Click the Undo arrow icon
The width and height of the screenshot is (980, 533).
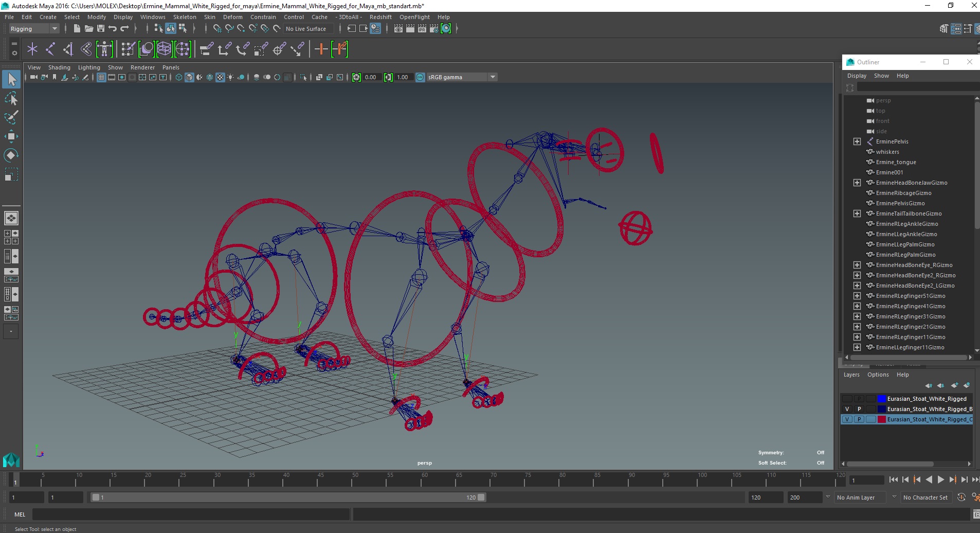113,29
